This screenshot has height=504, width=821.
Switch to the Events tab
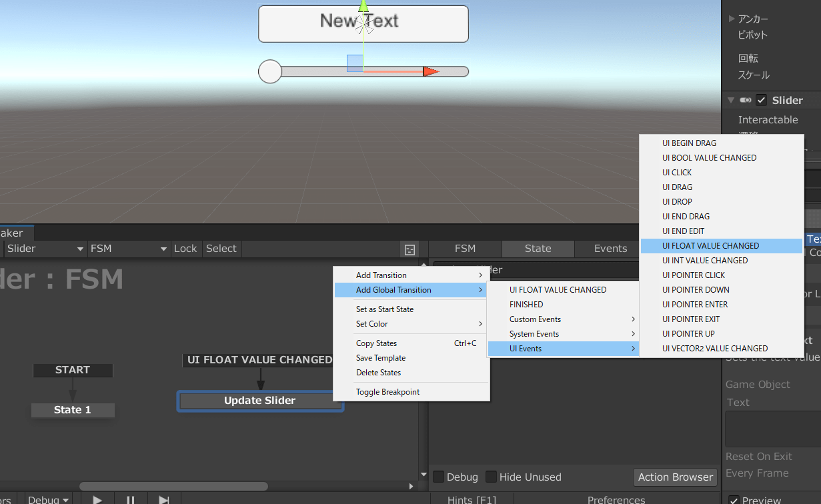pos(610,249)
